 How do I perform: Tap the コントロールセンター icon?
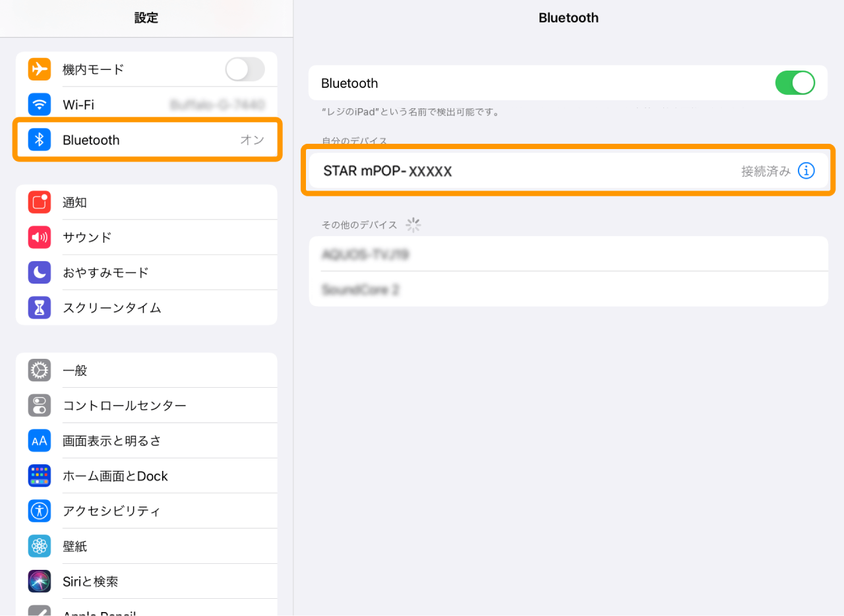[x=40, y=405]
